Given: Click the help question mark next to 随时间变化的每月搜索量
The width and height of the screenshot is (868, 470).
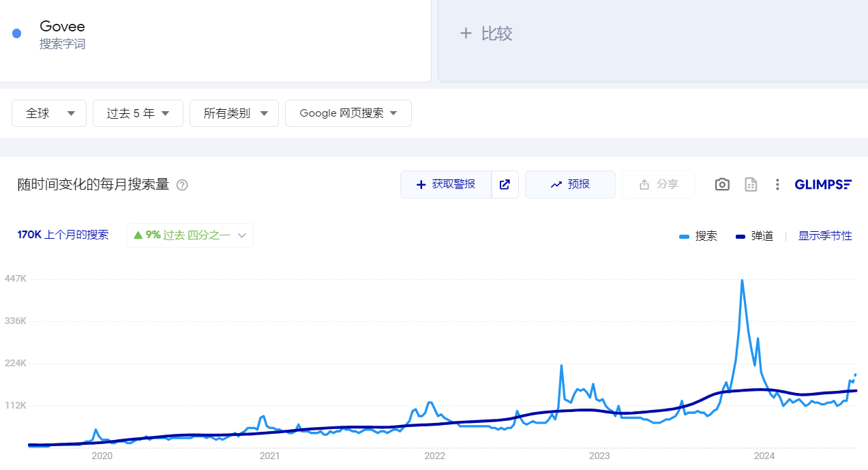Looking at the screenshot, I should coord(182,185).
